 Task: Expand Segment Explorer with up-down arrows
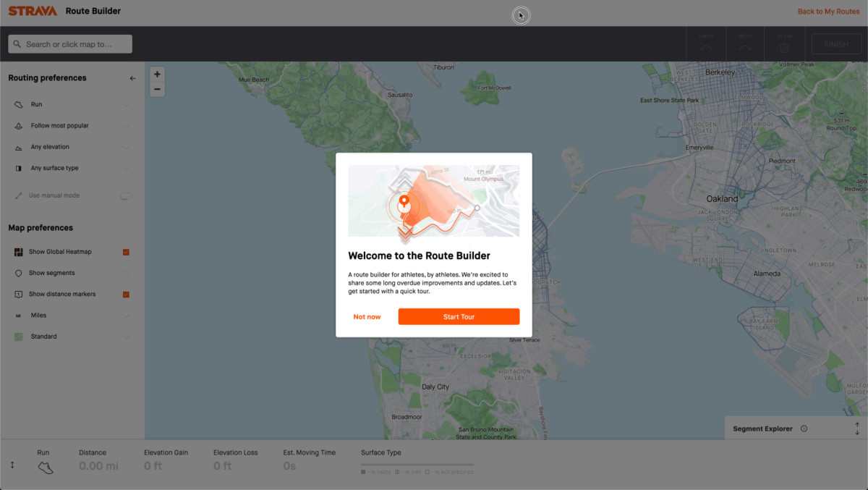pos(857,428)
